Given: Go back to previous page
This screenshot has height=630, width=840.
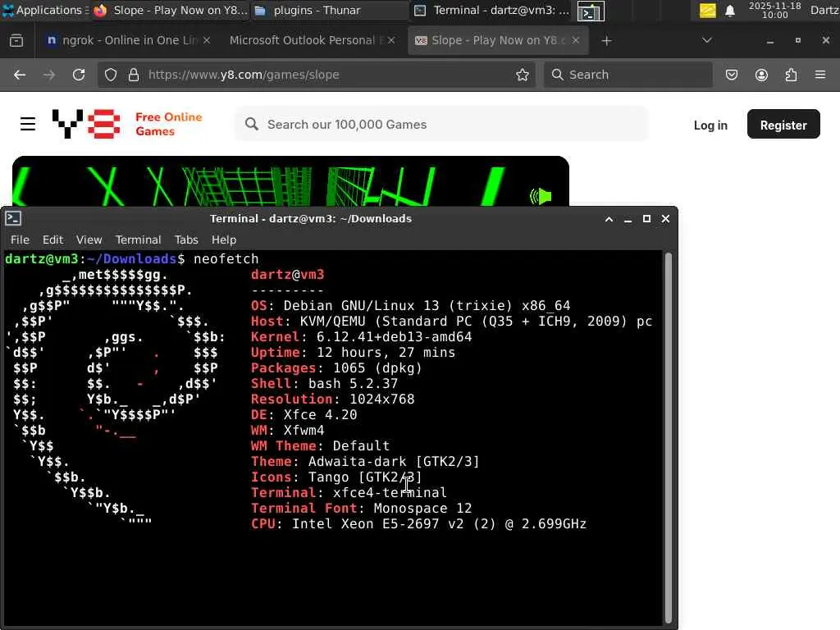Looking at the screenshot, I should 20,75.
